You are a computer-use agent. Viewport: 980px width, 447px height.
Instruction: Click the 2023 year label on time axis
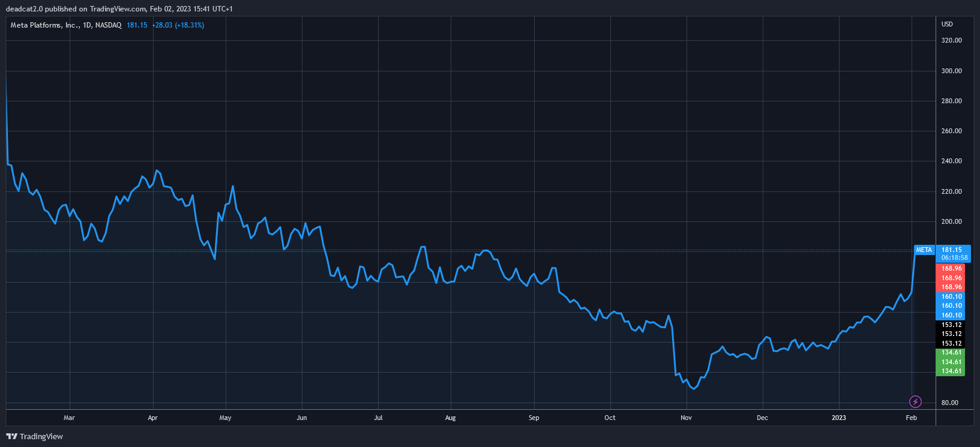(838, 418)
